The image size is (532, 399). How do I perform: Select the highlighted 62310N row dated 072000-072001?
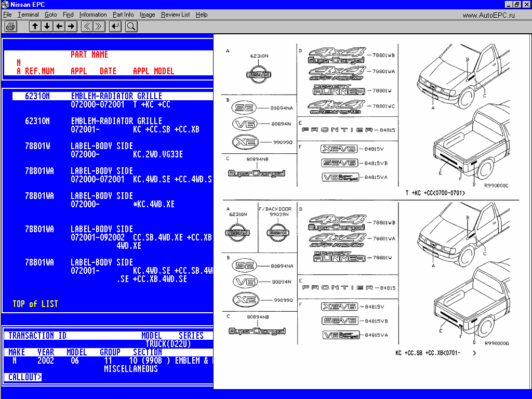point(113,100)
